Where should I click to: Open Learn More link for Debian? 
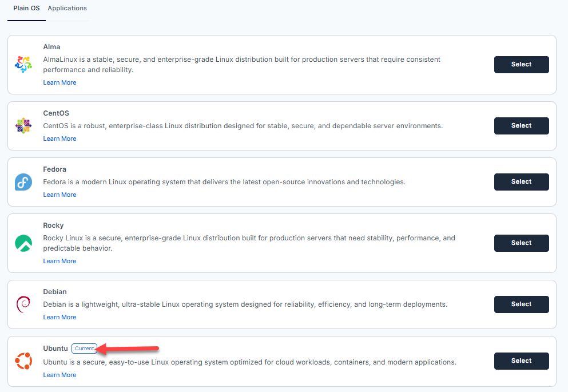[x=59, y=318]
